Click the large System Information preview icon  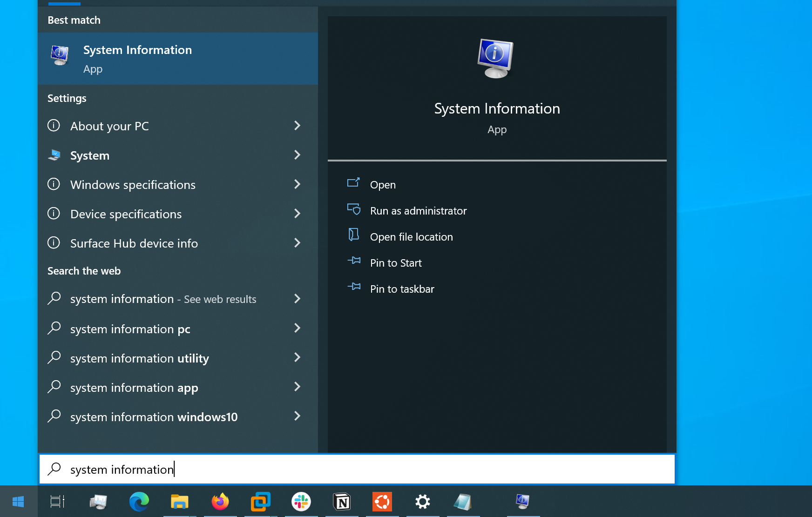point(496,59)
